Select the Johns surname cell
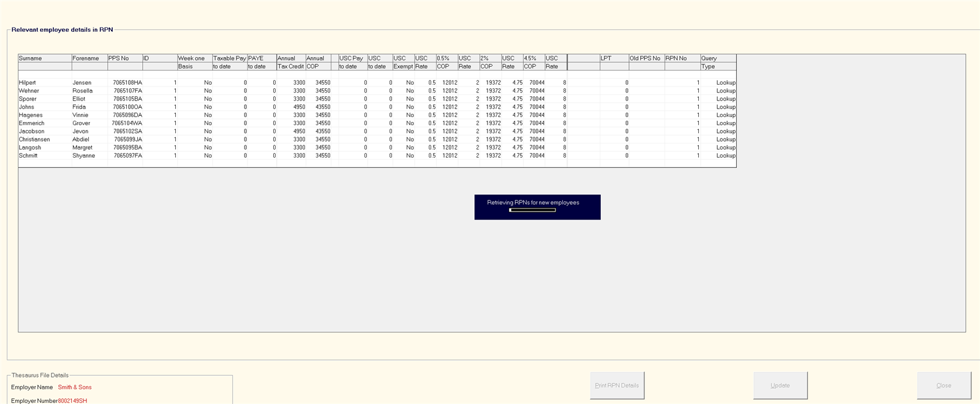Image resolution: width=980 pixels, height=404 pixels. click(45, 107)
